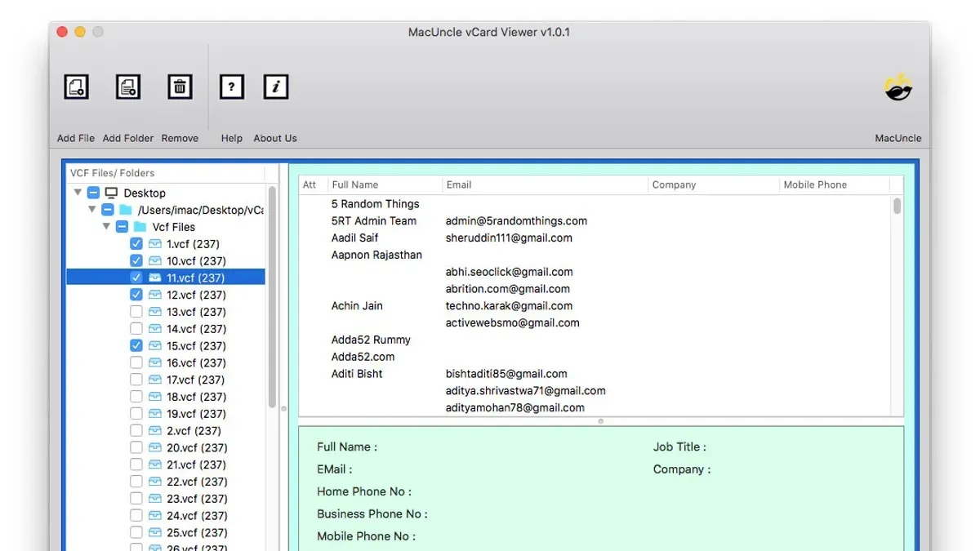Check the 13.vcf checkbox

(136, 312)
